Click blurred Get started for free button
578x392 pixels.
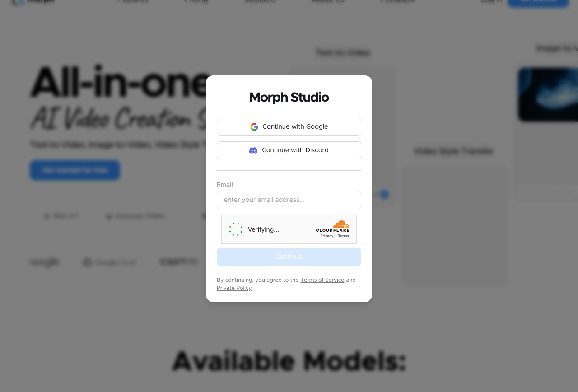click(75, 170)
